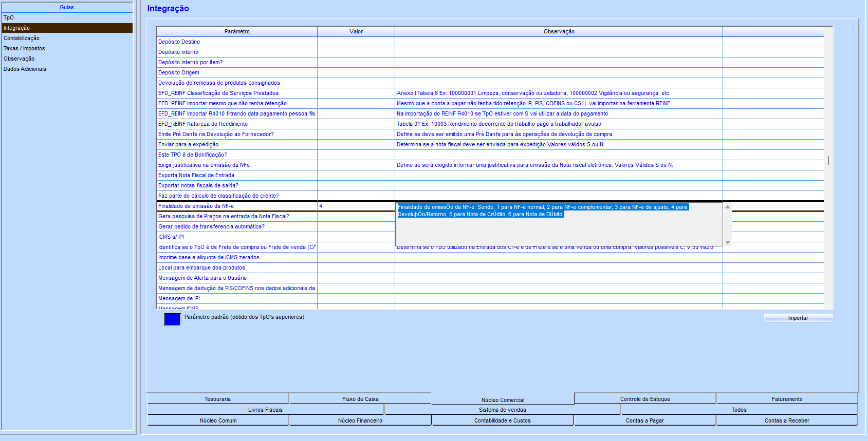The height and width of the screenshot is (441, 868).
Task: Open the Faturamento tab
Action: click(x=786, y=399)
